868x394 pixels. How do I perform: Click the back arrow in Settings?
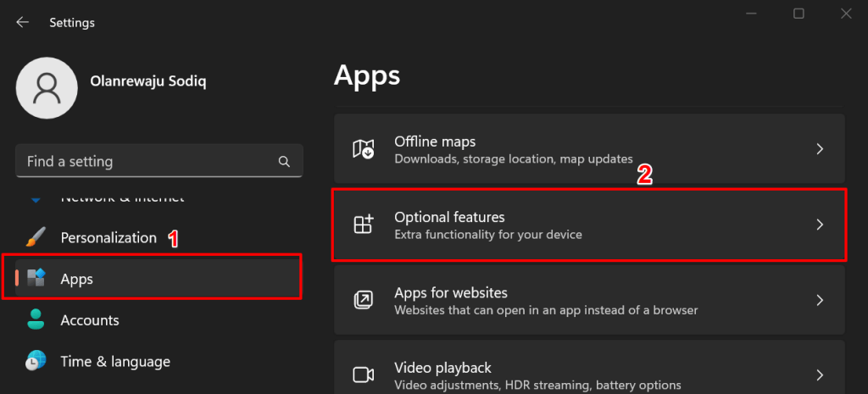click(22, 23)
